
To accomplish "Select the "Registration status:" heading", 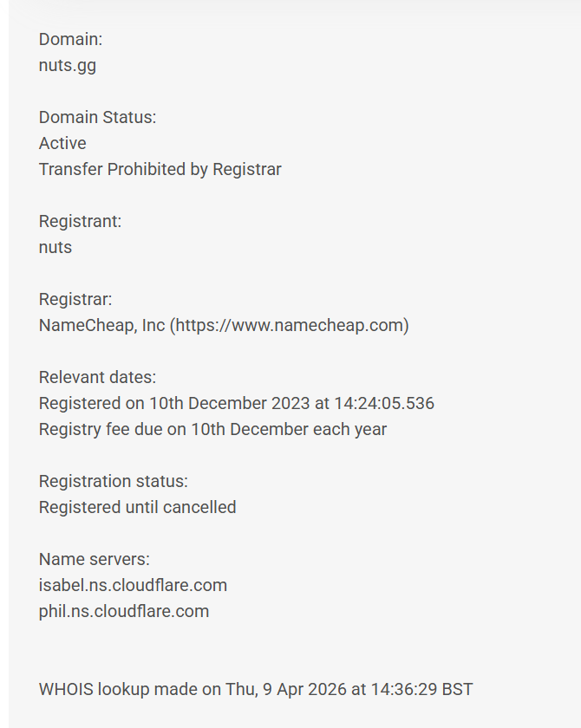I will (x=113, y=481).
